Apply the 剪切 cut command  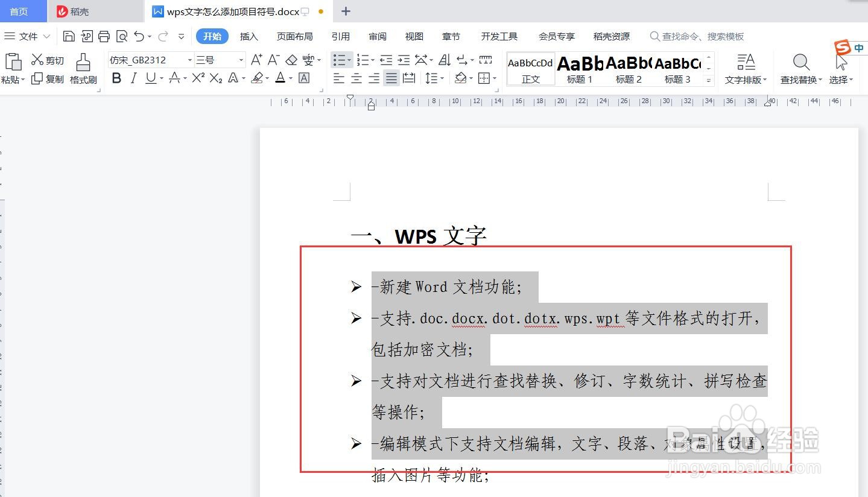46,59
